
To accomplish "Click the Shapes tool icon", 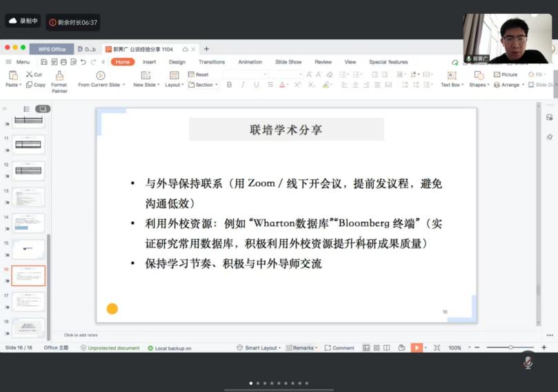I will (x=477, y=75).
